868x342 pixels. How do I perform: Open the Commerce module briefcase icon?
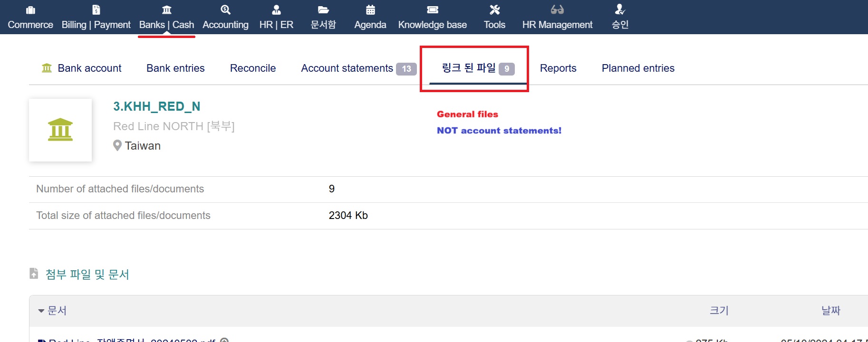pos(30,10)
